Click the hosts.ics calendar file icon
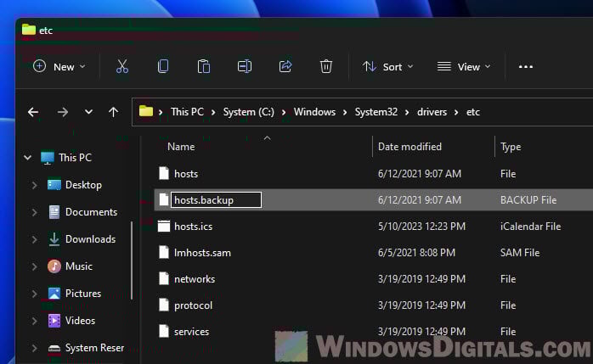 tap(164, 227)
